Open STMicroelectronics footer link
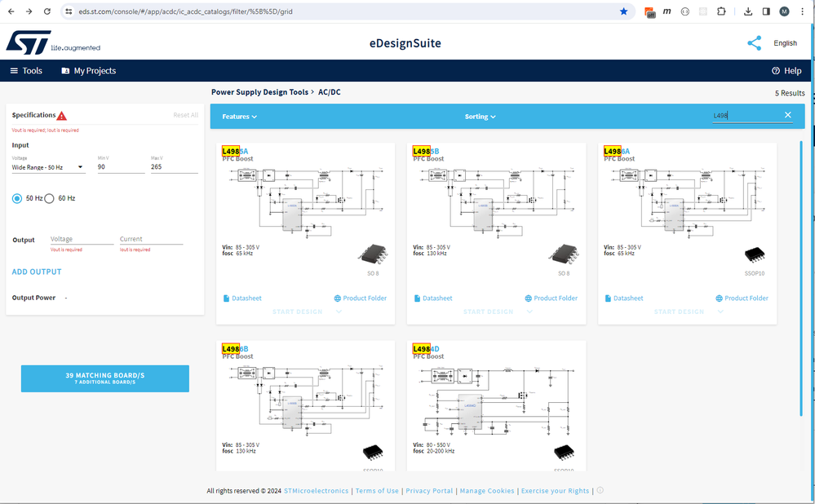 click(316, 490)
